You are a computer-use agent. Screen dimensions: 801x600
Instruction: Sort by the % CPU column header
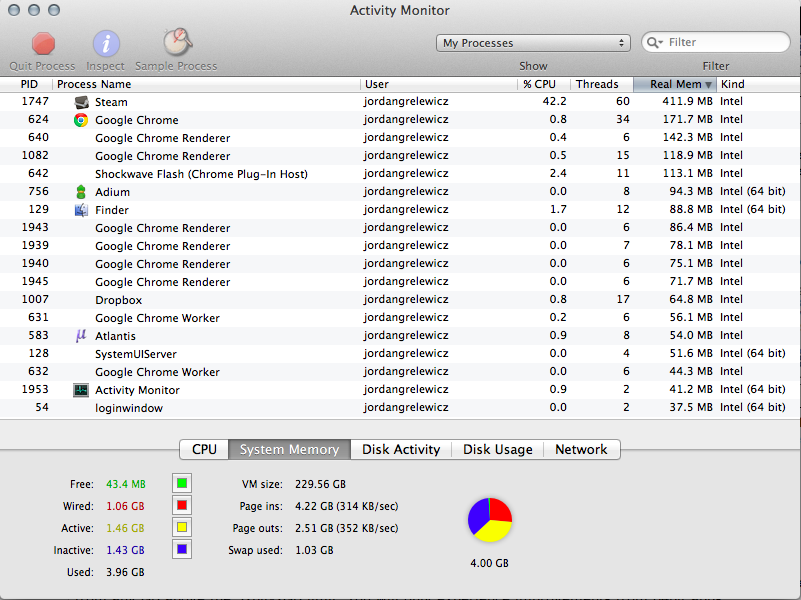(544, 84)
